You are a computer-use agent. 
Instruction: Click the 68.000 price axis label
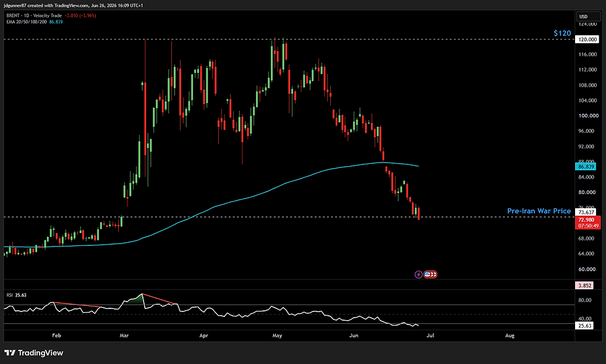click(x=586, y=239)
